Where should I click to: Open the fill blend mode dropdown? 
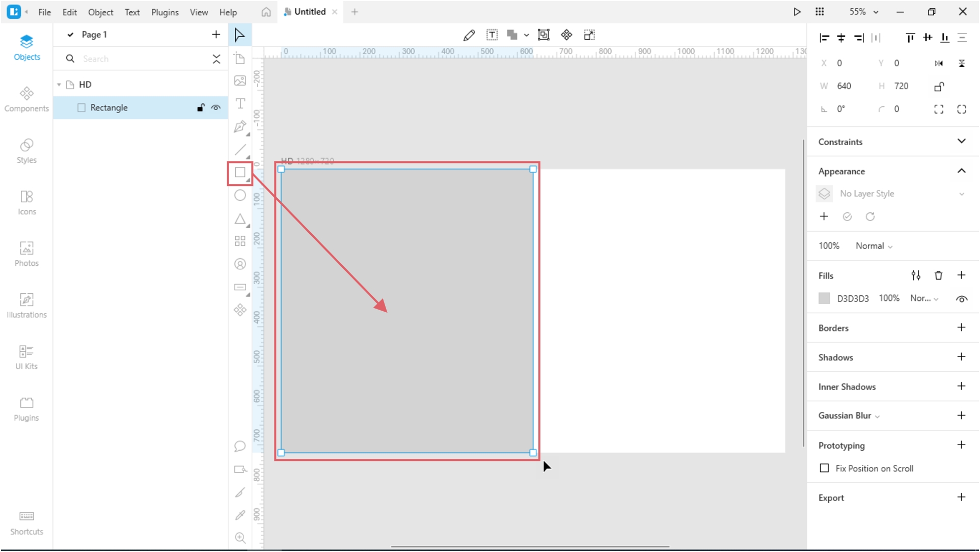[924, 298]
